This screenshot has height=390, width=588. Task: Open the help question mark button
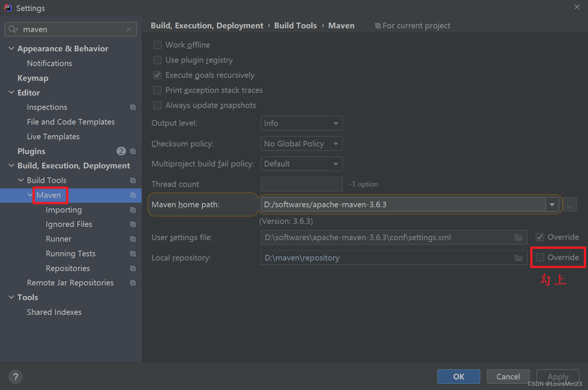[x=15, y=376]
